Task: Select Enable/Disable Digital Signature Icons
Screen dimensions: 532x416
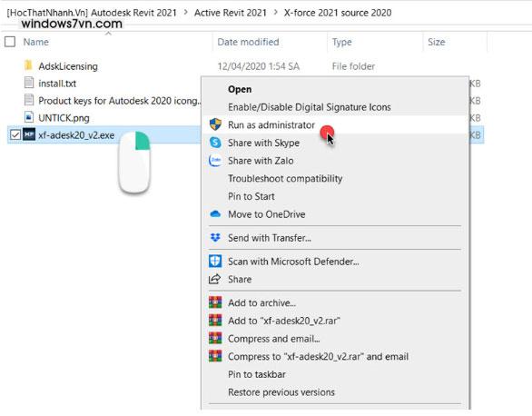Action: coord(309,107)
